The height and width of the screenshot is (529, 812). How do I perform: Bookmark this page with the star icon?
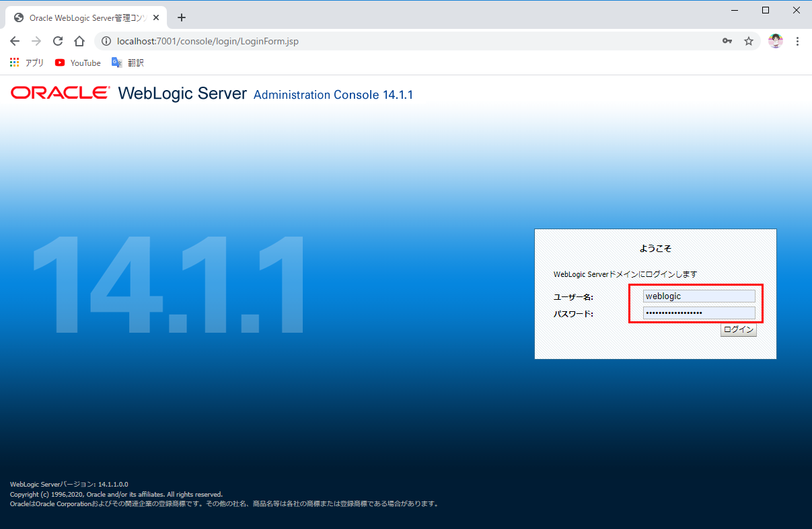point(749,41)
